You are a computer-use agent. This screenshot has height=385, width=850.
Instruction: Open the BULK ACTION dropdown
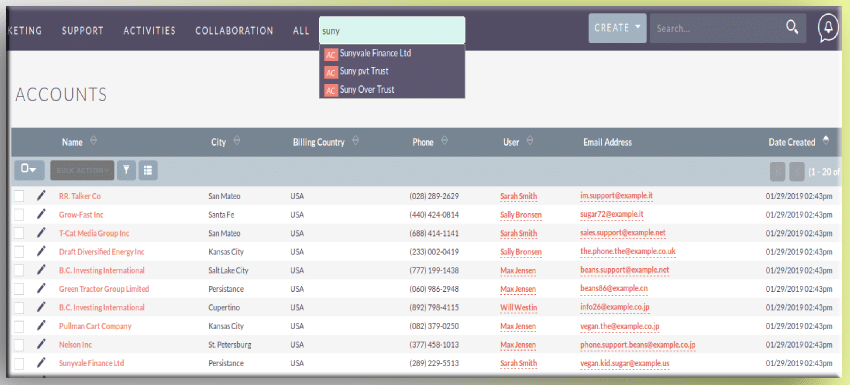(x=82, y=170)
